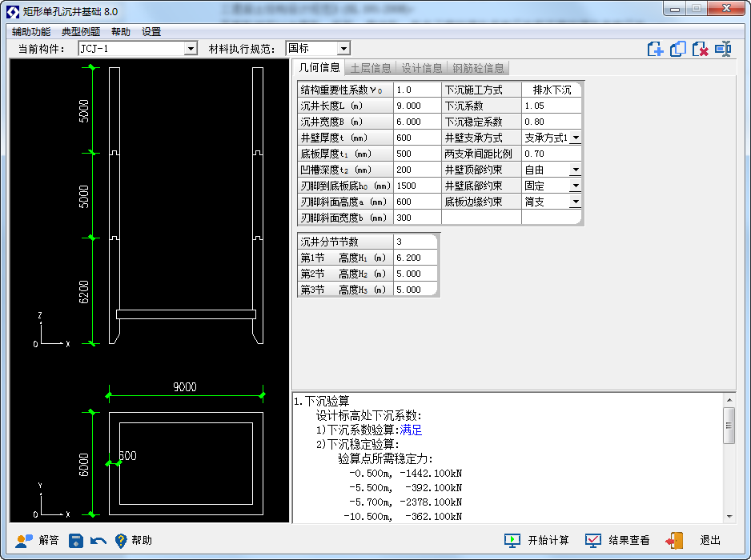
Task: Expand the 材料执行规范 国标 dropdown
Action: coord(343,49)
